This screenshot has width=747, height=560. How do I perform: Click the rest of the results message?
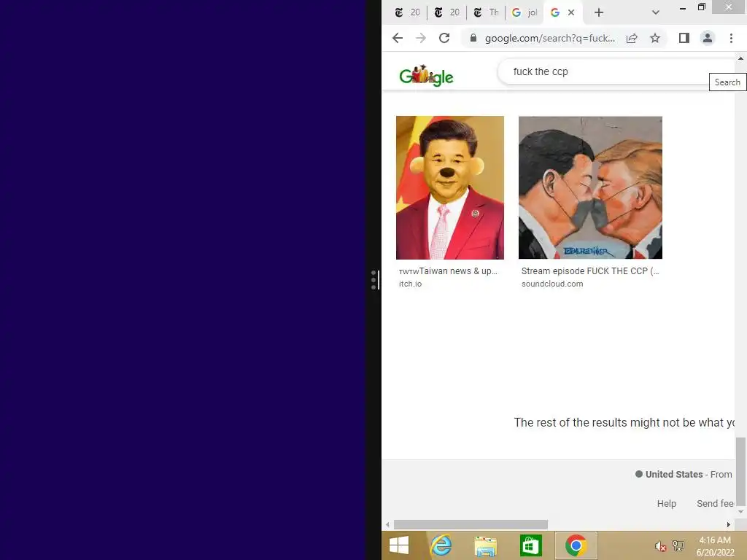(624, 422)
